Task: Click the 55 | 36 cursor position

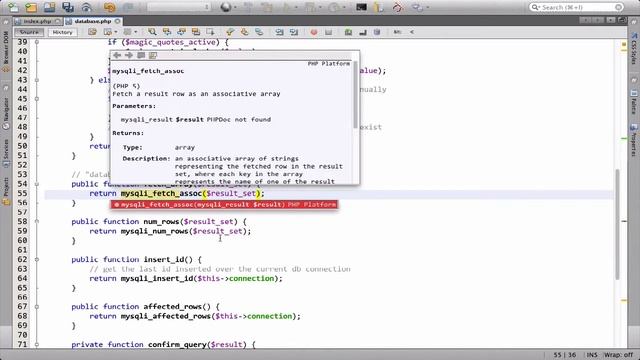Action: point(564,355)
